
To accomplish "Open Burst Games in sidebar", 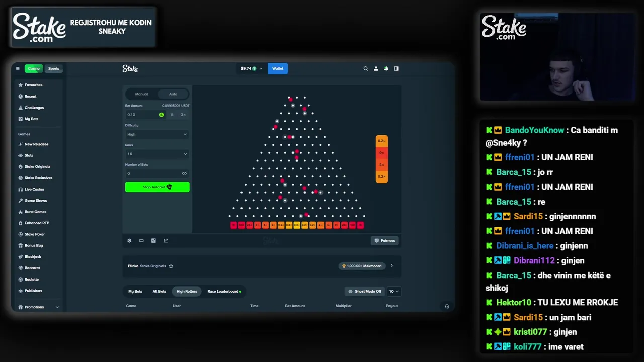I will (35, 212).
